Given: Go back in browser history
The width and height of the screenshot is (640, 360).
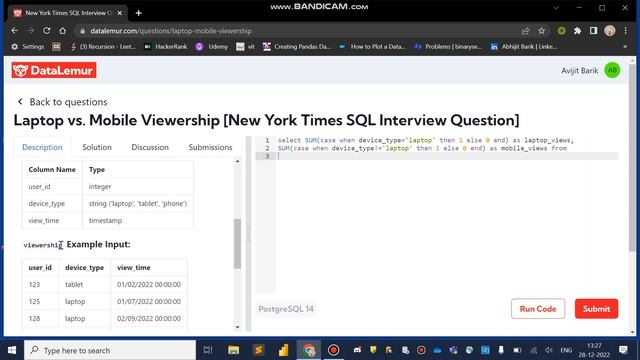Looking at the screenshot, I should point(15,31).
